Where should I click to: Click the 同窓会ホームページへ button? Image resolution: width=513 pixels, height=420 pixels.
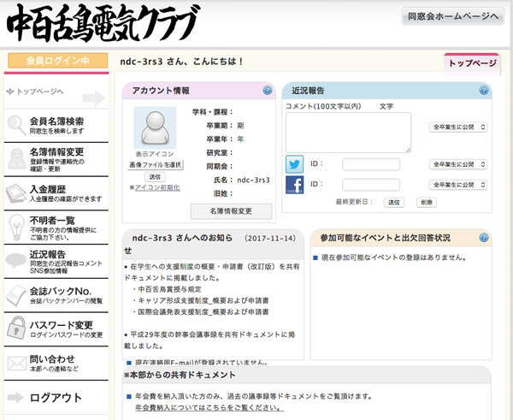coord(452,16)
